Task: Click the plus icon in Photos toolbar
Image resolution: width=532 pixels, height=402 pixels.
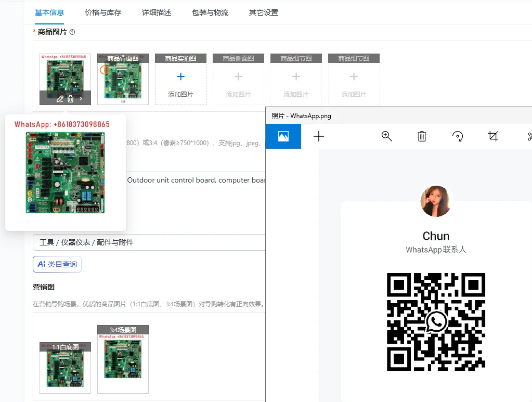Action: [319, 136]
